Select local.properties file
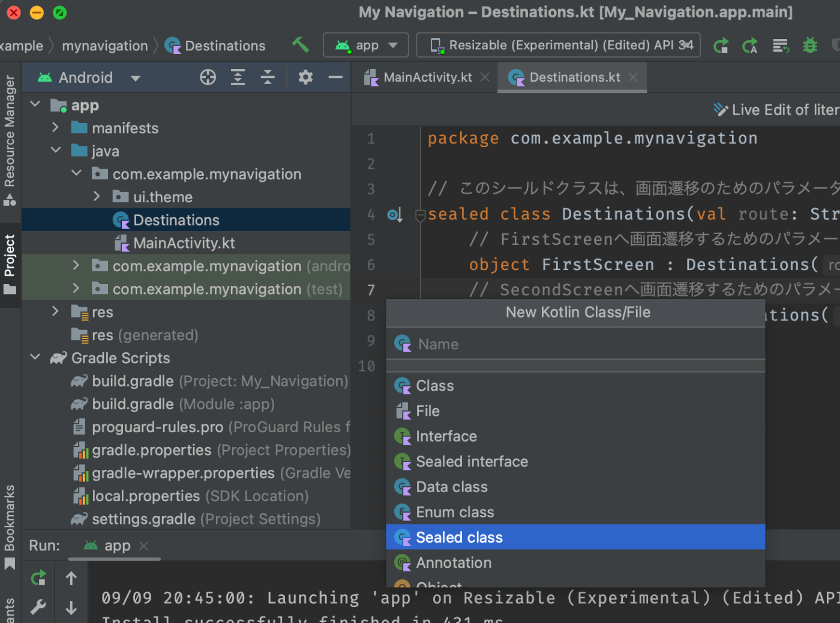 (186, 496)
